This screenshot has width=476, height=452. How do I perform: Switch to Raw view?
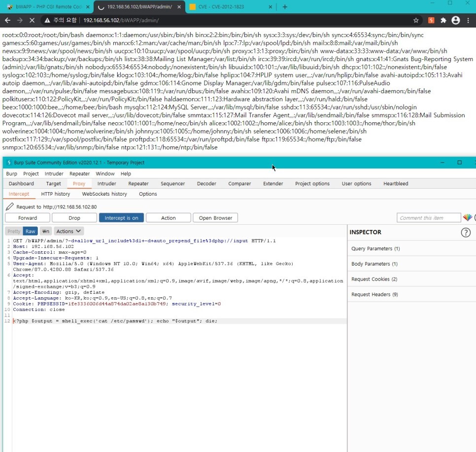(x=31, y=231)
